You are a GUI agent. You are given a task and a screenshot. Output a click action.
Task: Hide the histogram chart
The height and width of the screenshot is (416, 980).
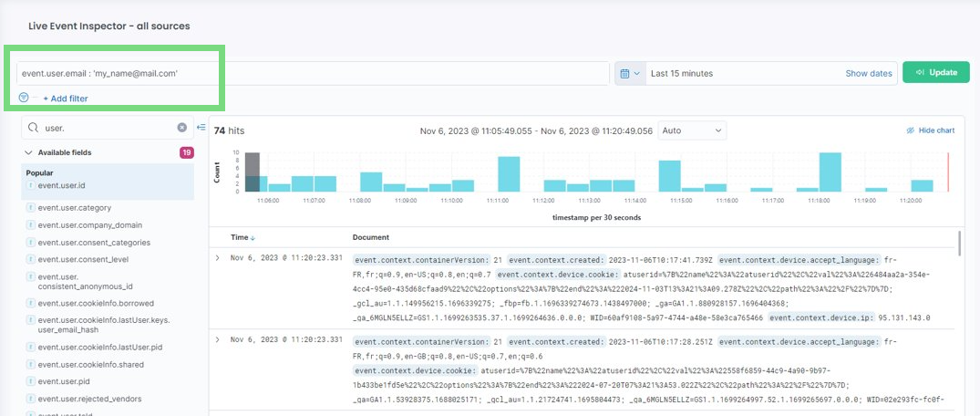point(930,130)
